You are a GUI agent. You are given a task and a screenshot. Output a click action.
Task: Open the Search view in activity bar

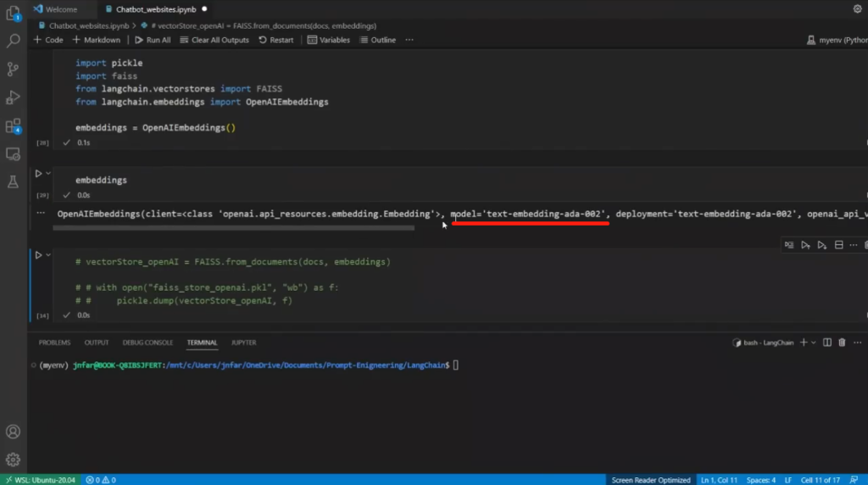[13, 41]
